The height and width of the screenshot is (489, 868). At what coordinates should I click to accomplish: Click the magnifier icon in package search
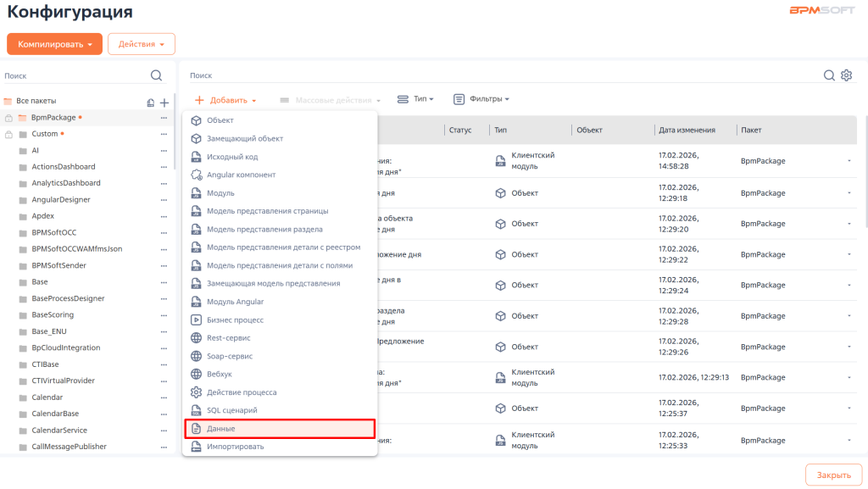156,75
